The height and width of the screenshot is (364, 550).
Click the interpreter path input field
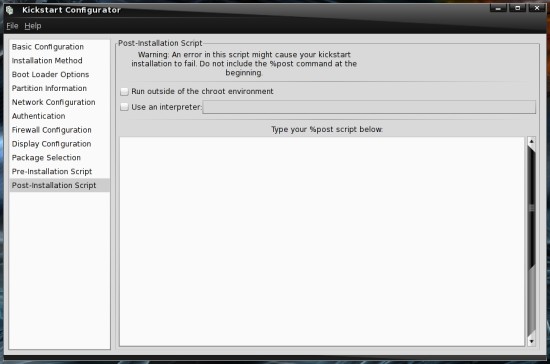(369, 107)
